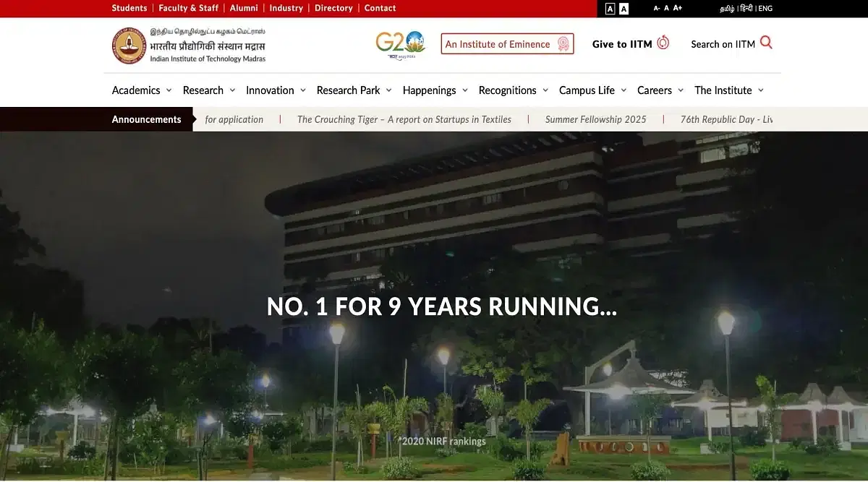Expand the Happenings menu chevron
This screenshot has height=482, width=868.
(464, 90)
